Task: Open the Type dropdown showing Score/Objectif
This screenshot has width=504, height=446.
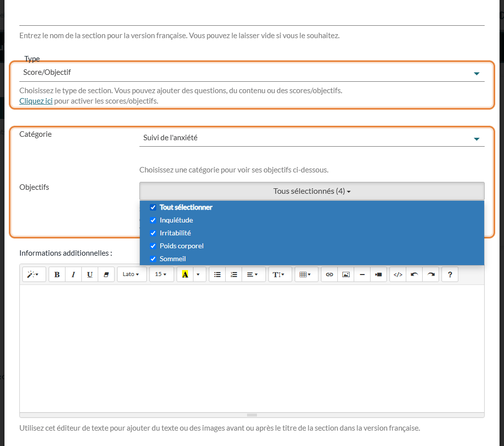Action: (x=252, y=72)
